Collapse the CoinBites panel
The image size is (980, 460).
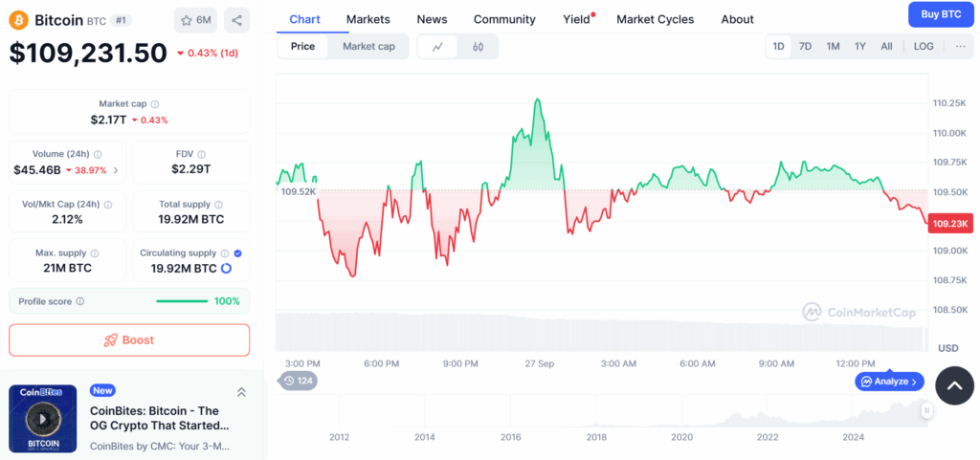click(x=241, y=392)
